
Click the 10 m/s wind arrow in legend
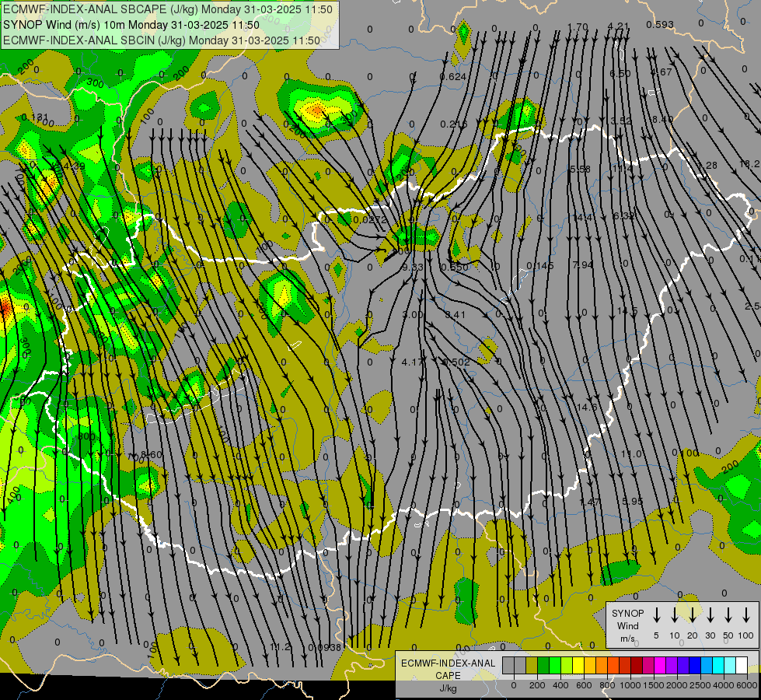pos(675,615)
